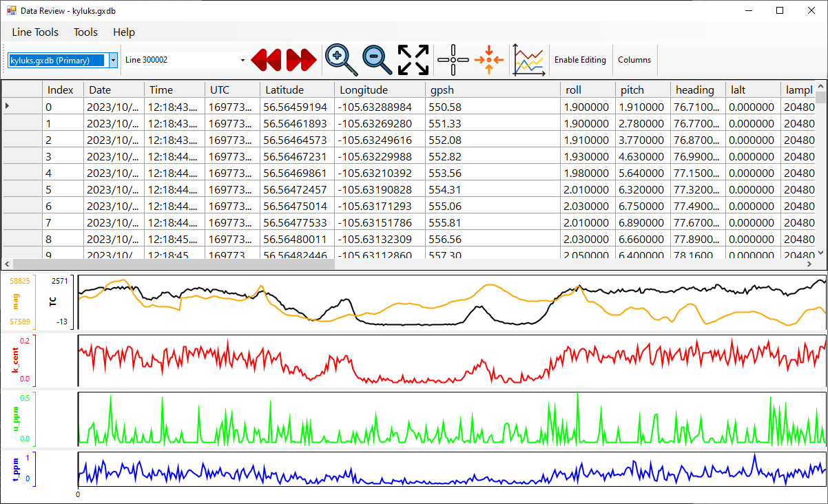Enable Editing mode for the database

(x=580, y=60)
